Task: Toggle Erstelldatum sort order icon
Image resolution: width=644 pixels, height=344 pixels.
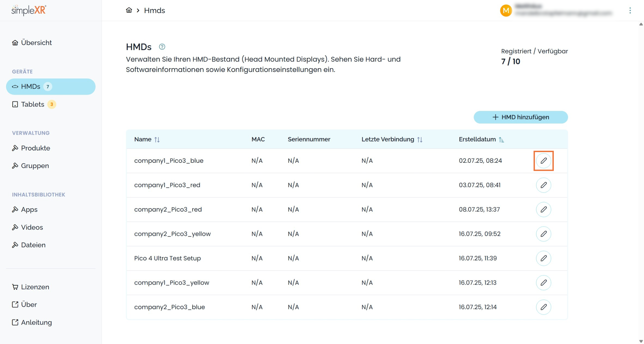Action: (501, 140)
